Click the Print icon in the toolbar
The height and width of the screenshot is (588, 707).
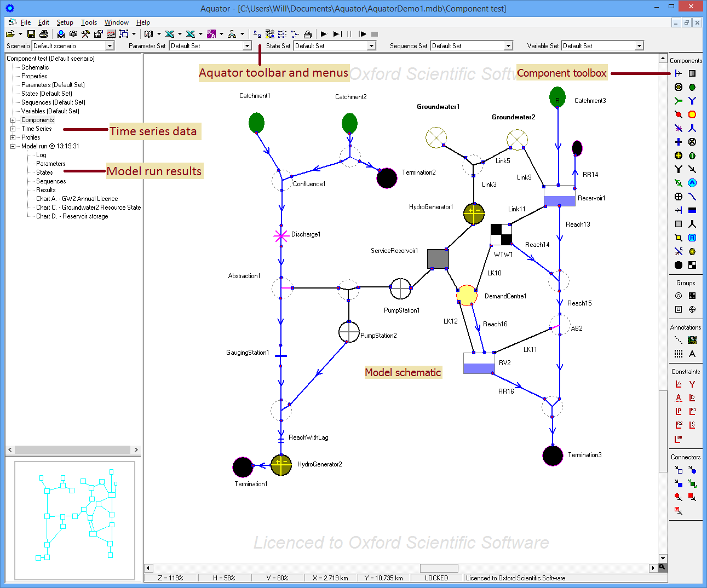[x=44, y=34]
